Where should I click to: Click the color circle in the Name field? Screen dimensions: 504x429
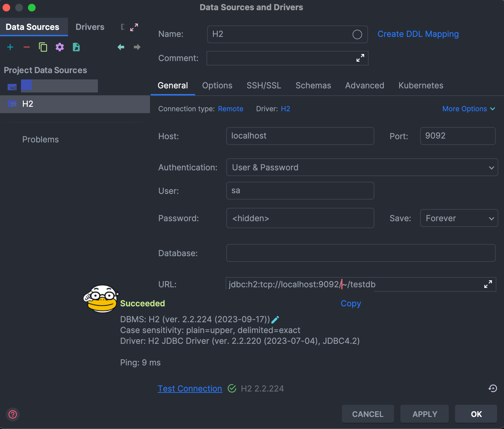(x=357, y=34)
